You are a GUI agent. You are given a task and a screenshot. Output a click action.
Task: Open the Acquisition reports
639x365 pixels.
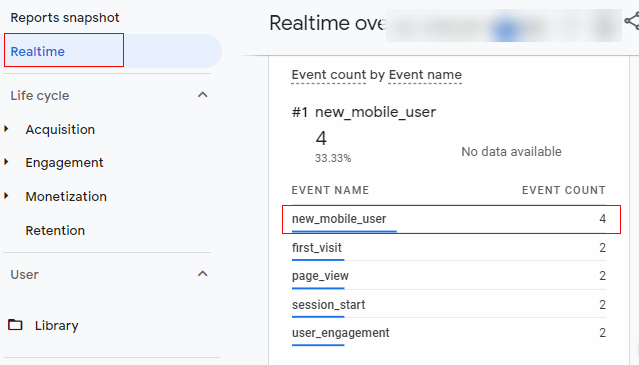tap(60, 130)
